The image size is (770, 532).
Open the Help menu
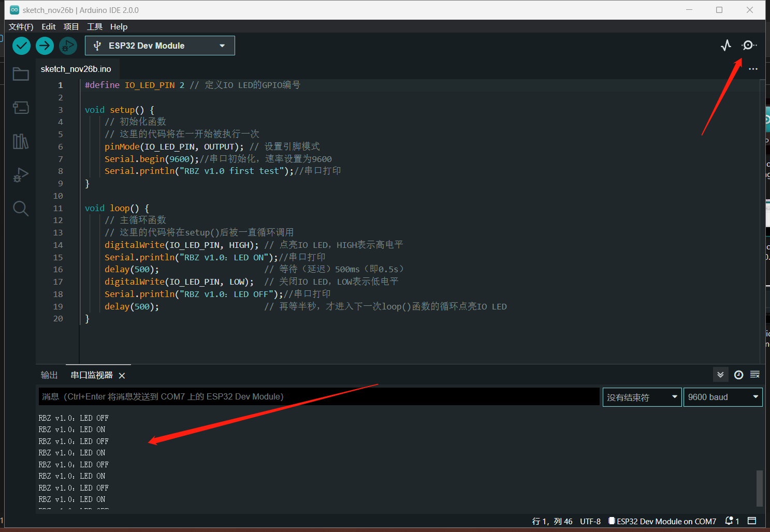click(119, 27)
